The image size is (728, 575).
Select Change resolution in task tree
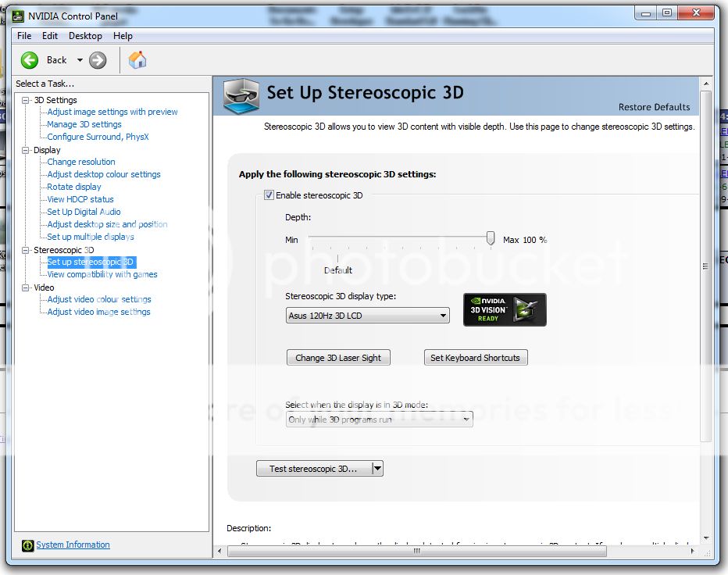pyautogui.click(x=81, y=162)
